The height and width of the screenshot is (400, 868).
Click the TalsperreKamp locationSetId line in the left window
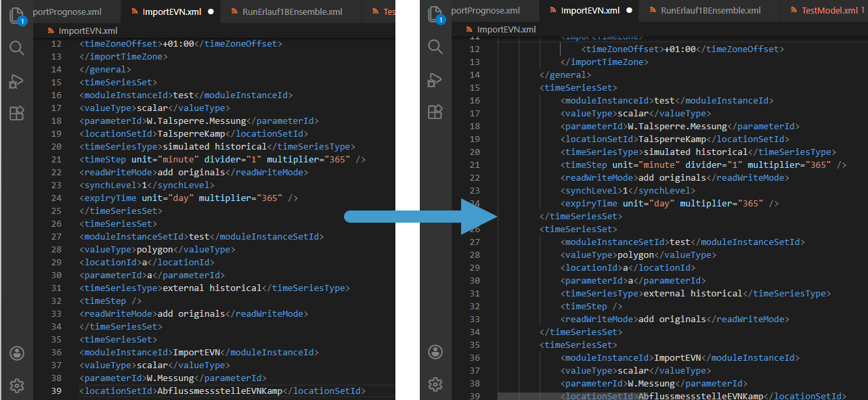(x=194, y=133)
